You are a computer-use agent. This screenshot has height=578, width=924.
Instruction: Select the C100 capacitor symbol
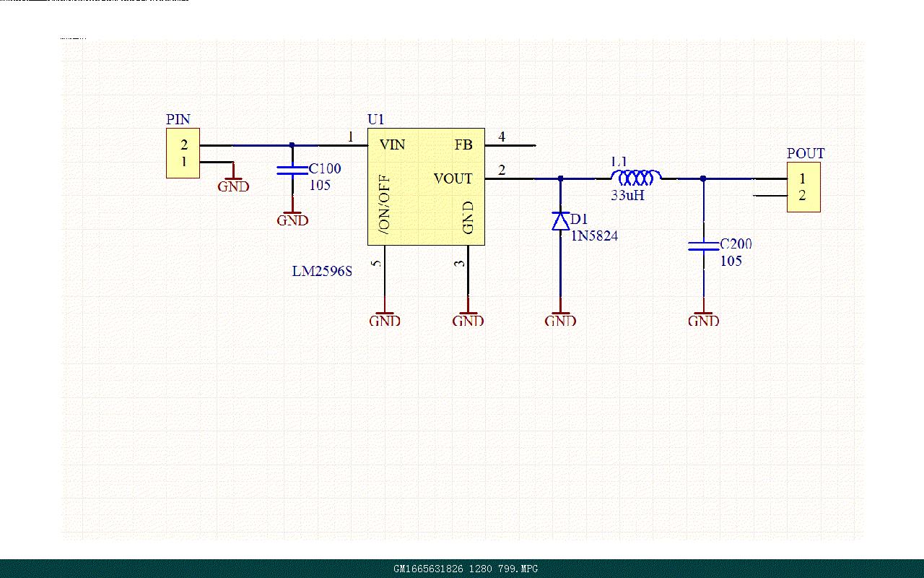292,171
